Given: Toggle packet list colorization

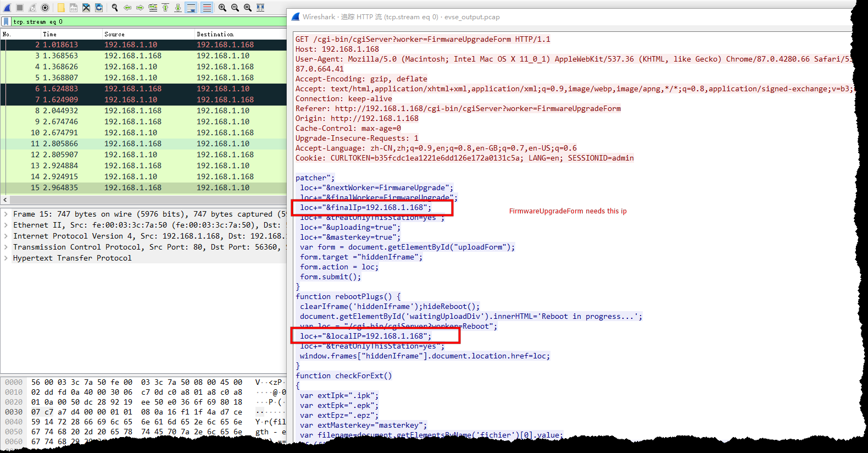Looking at the screenshot, I should [207, 8].
